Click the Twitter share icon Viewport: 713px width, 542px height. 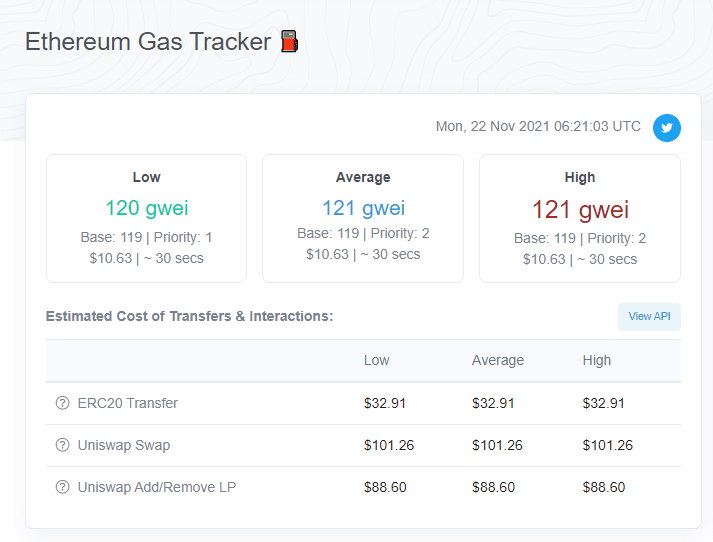pyautogui.click(x=667, y=128)
